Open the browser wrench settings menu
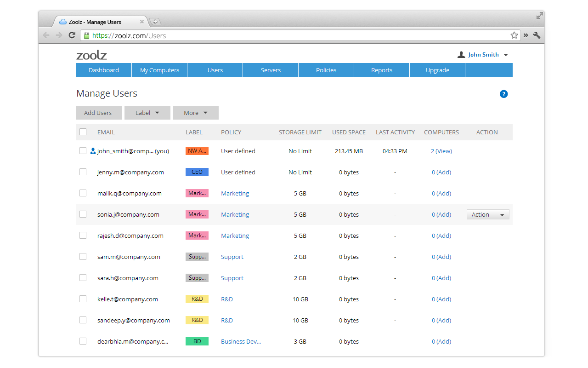This screenshot has width=588, height=368. 537,35
